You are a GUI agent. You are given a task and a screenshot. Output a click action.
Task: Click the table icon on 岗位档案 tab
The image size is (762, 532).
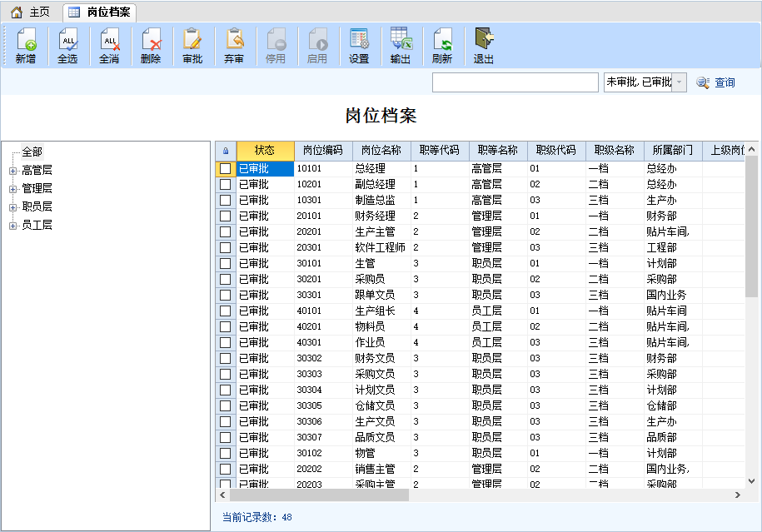click(74, 12)
